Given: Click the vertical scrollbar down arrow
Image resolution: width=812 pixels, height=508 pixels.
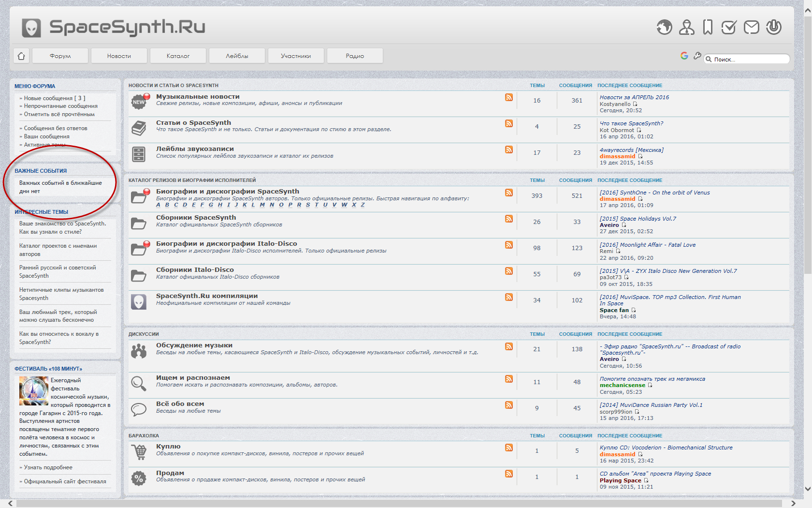Looking at the screenshot, I should coord(808,489).
